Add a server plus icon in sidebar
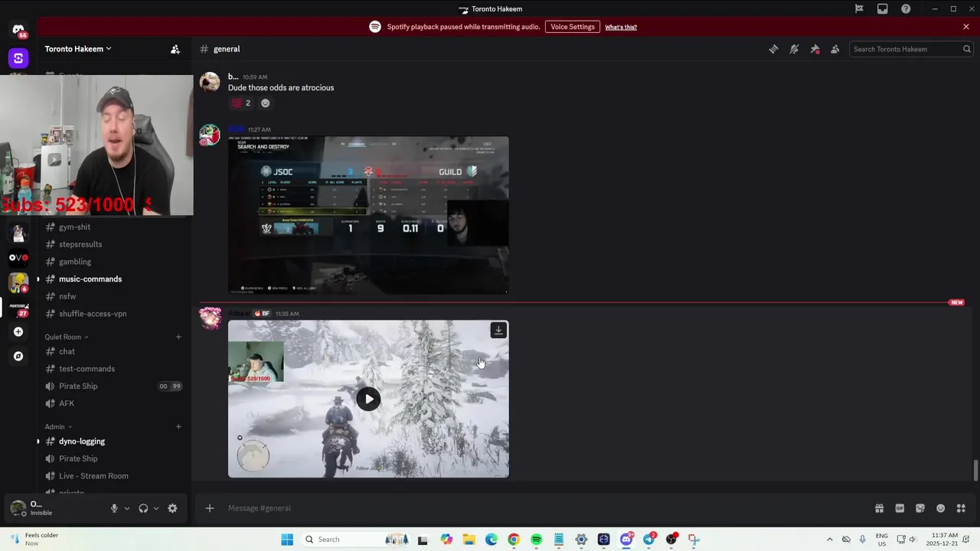 pos(18,331)
